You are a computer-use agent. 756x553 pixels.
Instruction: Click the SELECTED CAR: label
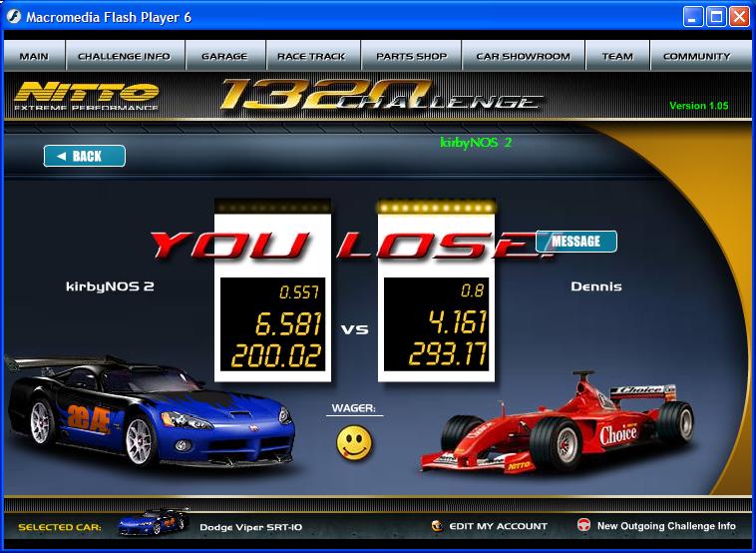60,527
